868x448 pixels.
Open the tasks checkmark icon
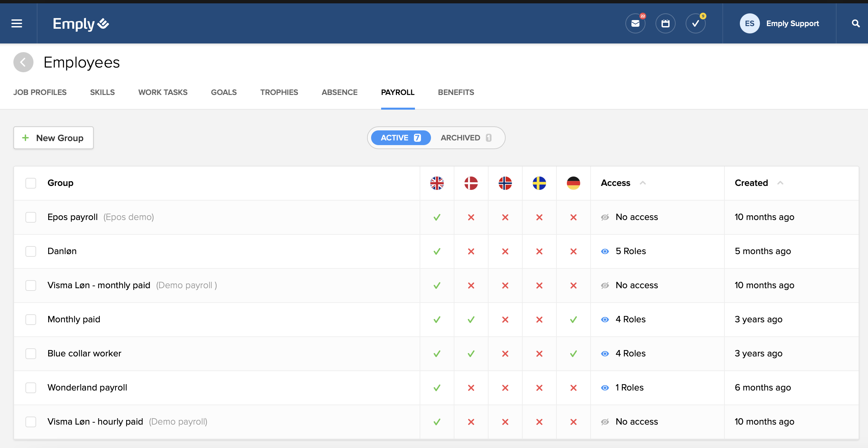(695, 23)
